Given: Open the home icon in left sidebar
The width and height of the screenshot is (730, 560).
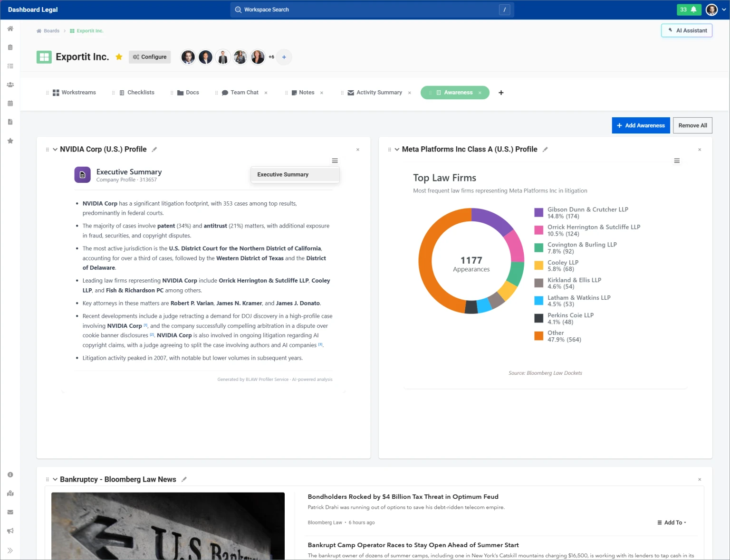Looking at the screenshot, I should [x=10, y=28].
